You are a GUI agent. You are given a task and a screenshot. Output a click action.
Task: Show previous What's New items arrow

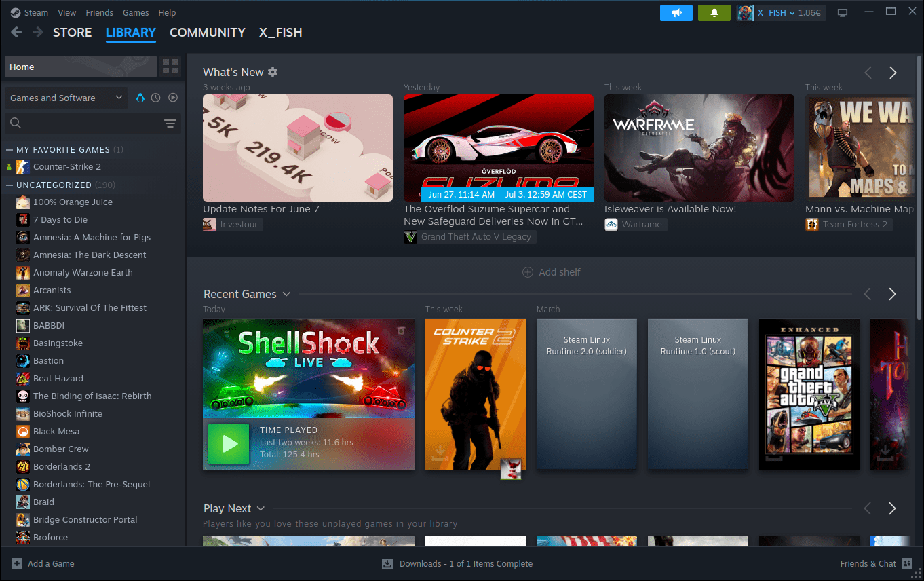point(868,73)
